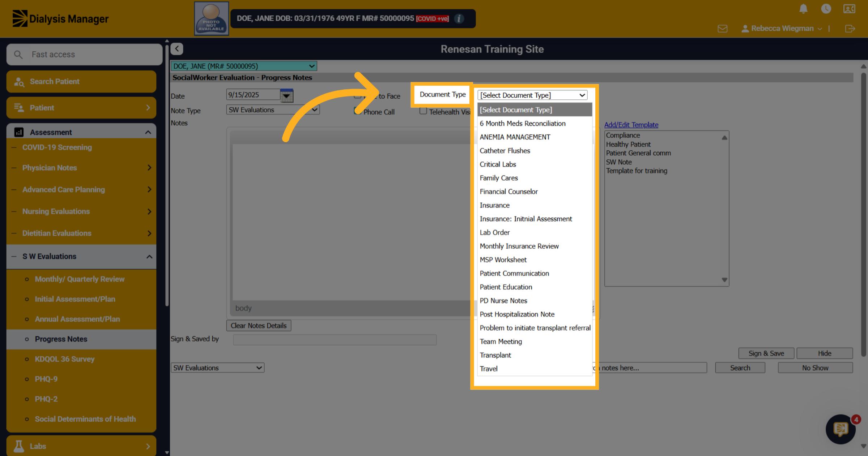The height and width of the screenshot is (456, 868).
Task: Select Financial Counselor option
Action: (x=535, y=192)
